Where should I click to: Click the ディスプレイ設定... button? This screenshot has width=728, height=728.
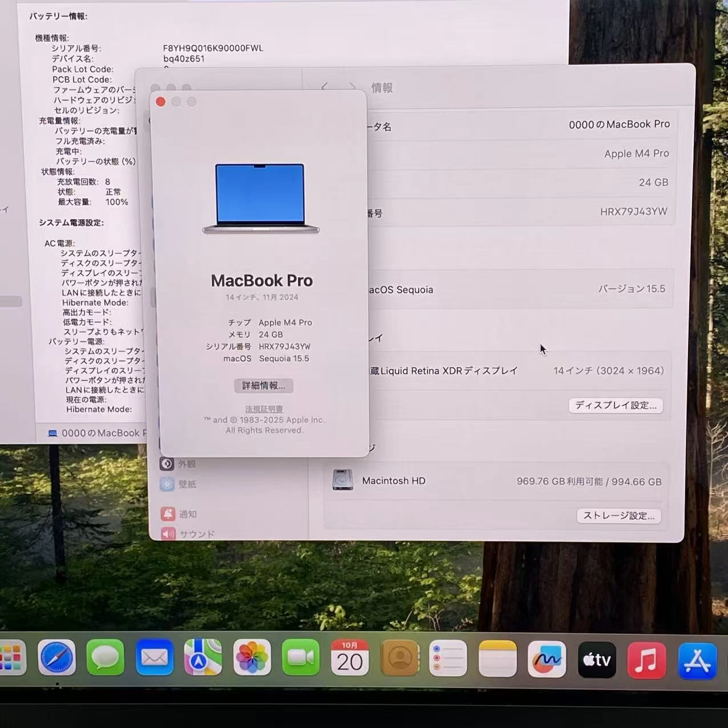(616, 405)
